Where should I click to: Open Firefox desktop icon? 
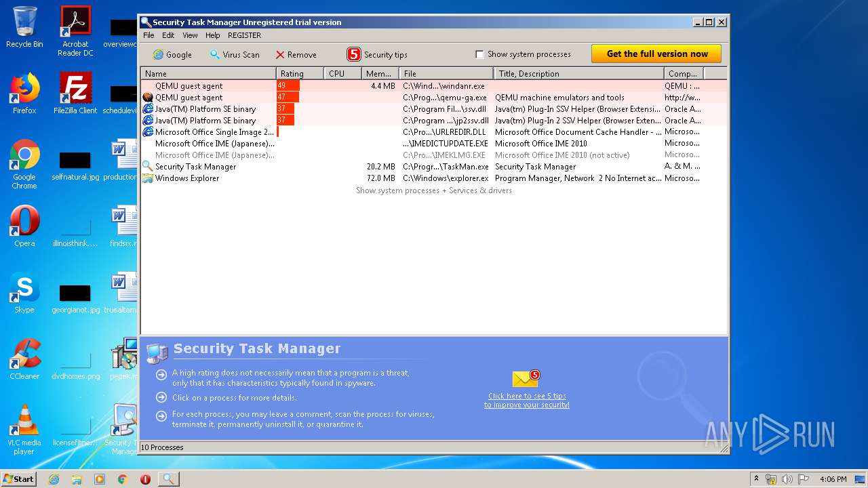pyautogui.click(x=24, y=94)
